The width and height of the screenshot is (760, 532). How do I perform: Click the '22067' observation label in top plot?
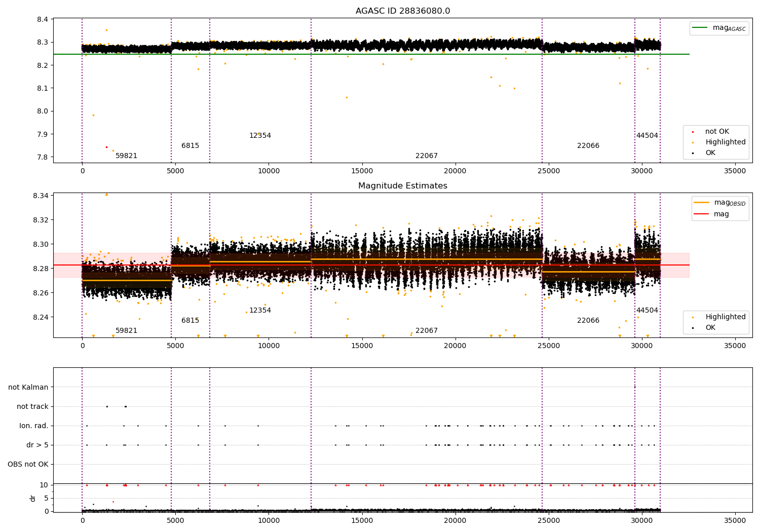[x=427, y=156]
